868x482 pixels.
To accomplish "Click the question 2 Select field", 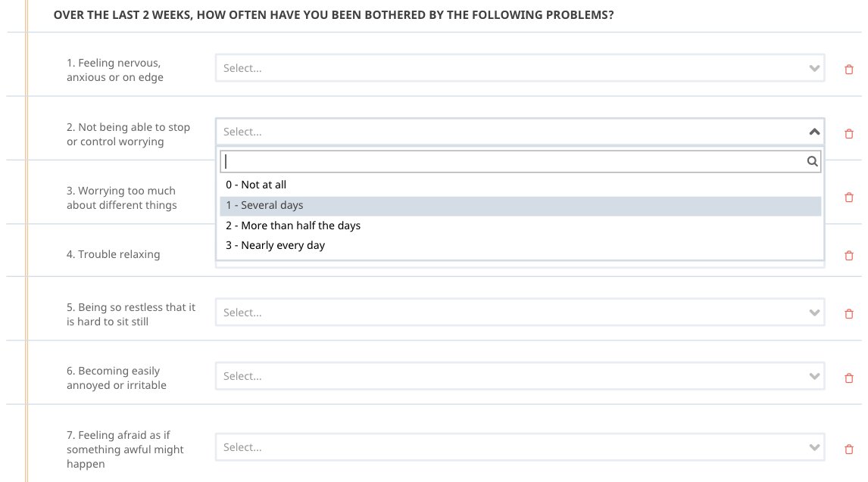I will pos(520,132).
